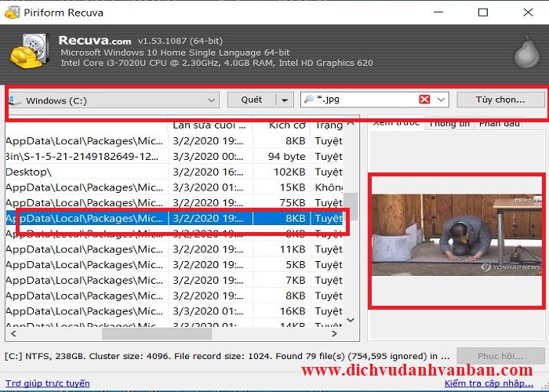Open the Windows (C:) drive dropdown
Viewport: 549px width, 392px height.
pos(113,100)
